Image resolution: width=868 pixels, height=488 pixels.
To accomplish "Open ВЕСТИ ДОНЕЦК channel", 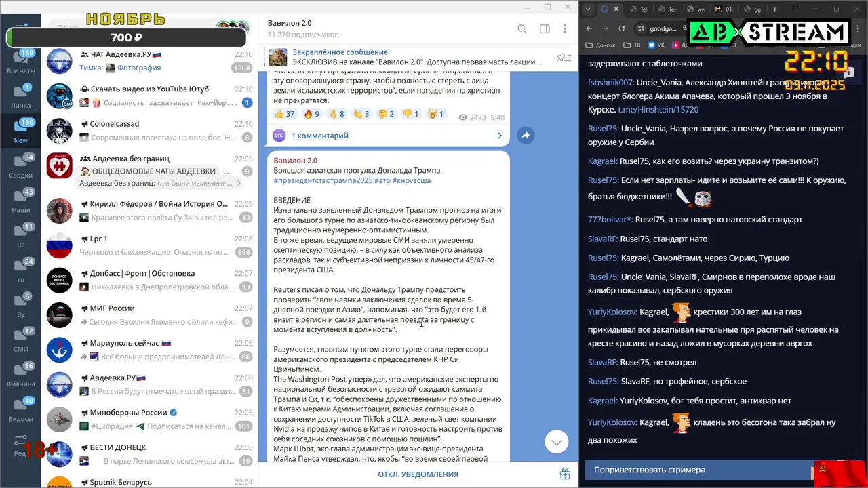I will pyautogui.click(x=149, y=454).
